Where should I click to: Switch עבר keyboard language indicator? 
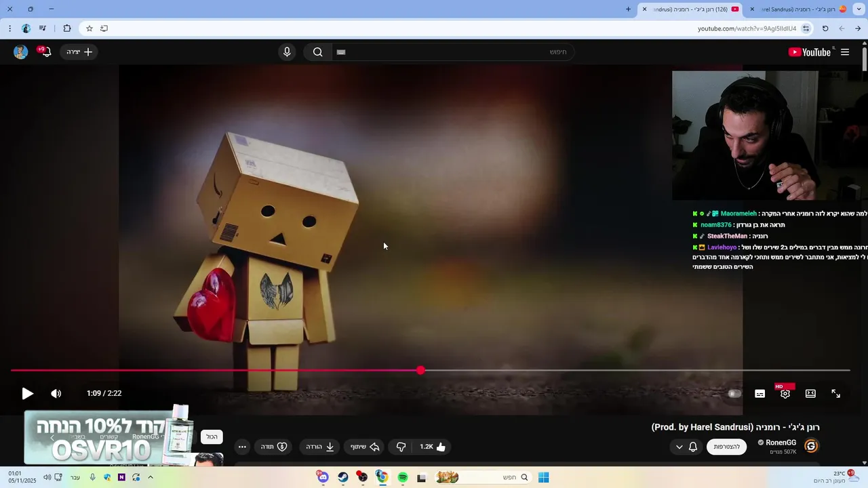(x=75, y=477)
